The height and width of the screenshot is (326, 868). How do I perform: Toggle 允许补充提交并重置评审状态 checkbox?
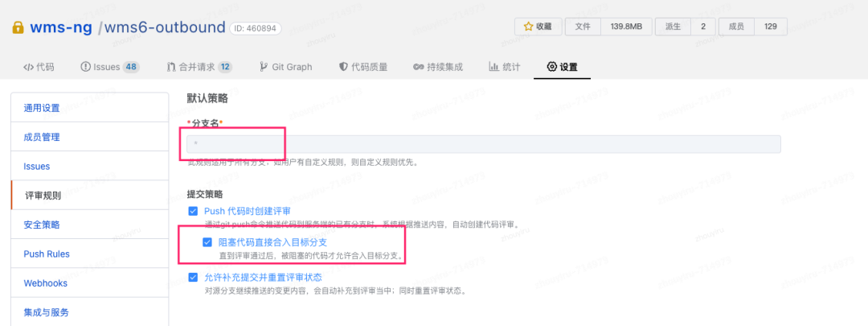pos(193,277)
